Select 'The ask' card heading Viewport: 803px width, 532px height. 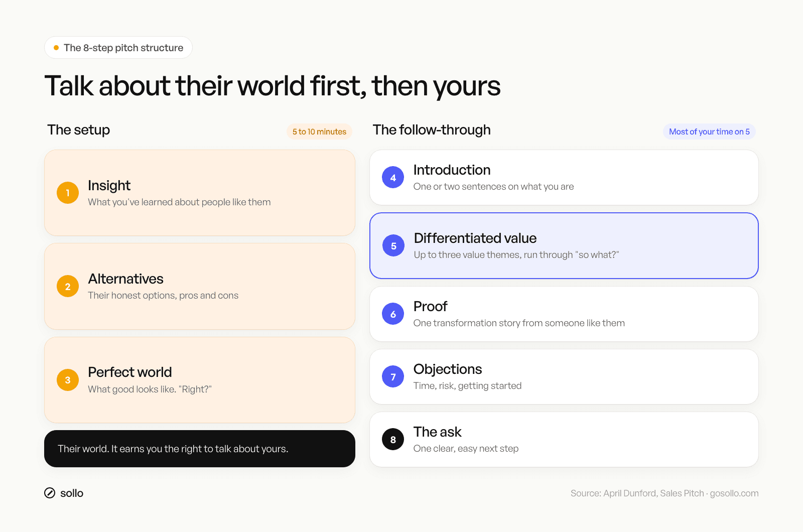[x=437, y=432]
